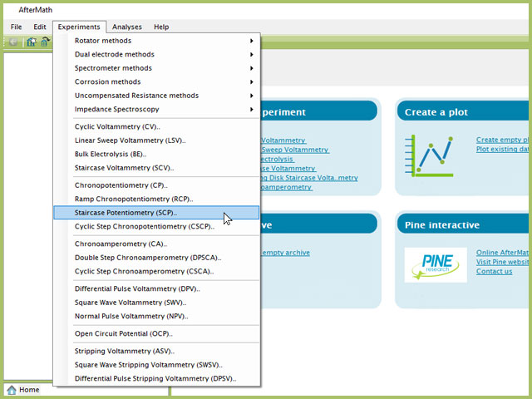Viewport: 532px width, 399px height.
Task: Open the Analyses menu
Action: pyautogui.click(x=127, y=27)
